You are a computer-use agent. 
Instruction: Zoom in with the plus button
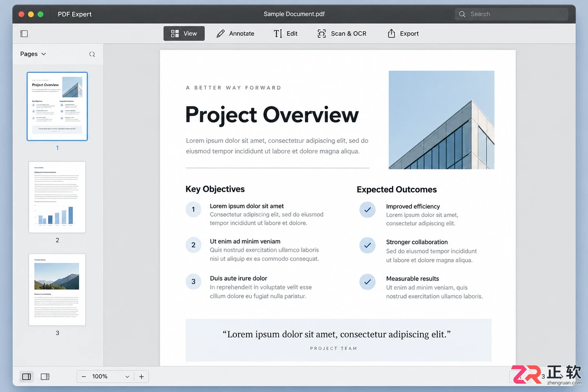[141, 376]
